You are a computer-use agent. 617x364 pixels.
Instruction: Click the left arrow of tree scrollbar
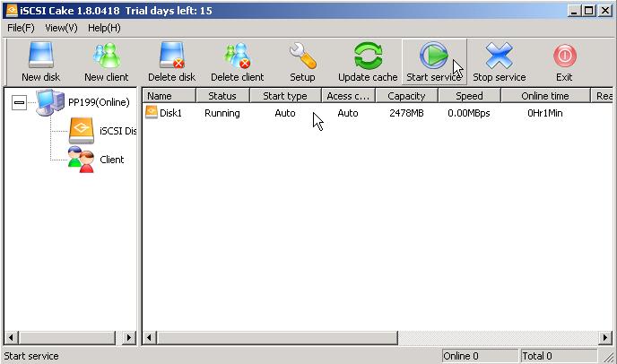(11, 338)
